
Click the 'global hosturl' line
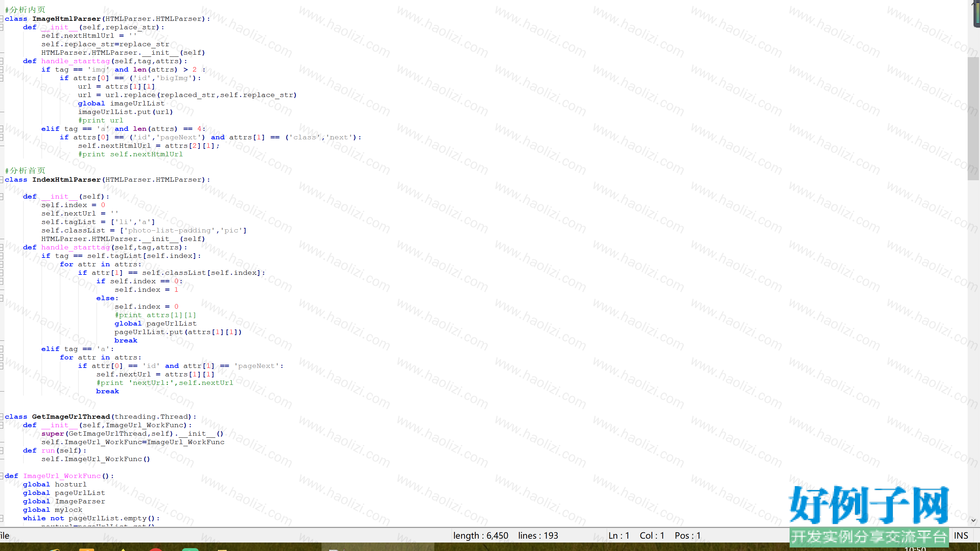[x=55, y=484]
